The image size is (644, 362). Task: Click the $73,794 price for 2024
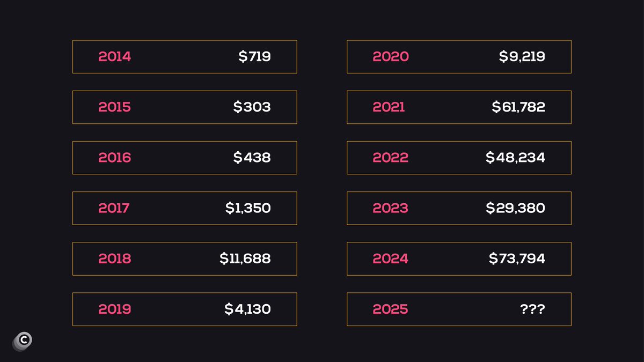pos(517,258)
